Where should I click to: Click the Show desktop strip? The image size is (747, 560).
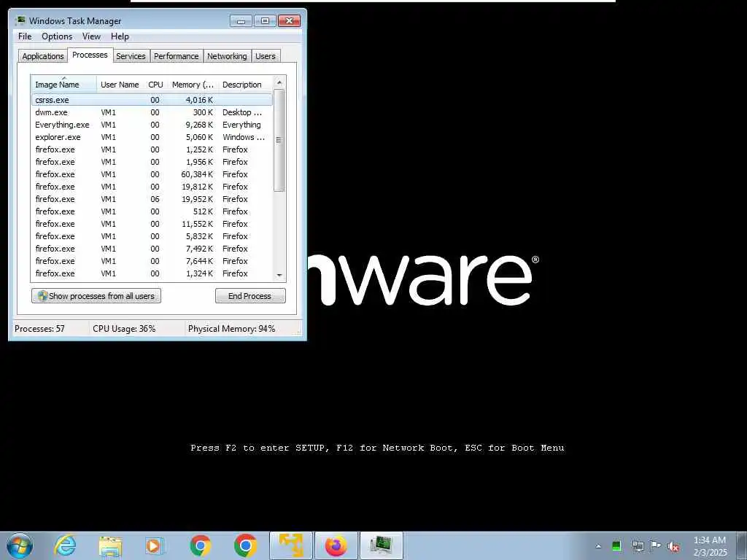[742, 545]
